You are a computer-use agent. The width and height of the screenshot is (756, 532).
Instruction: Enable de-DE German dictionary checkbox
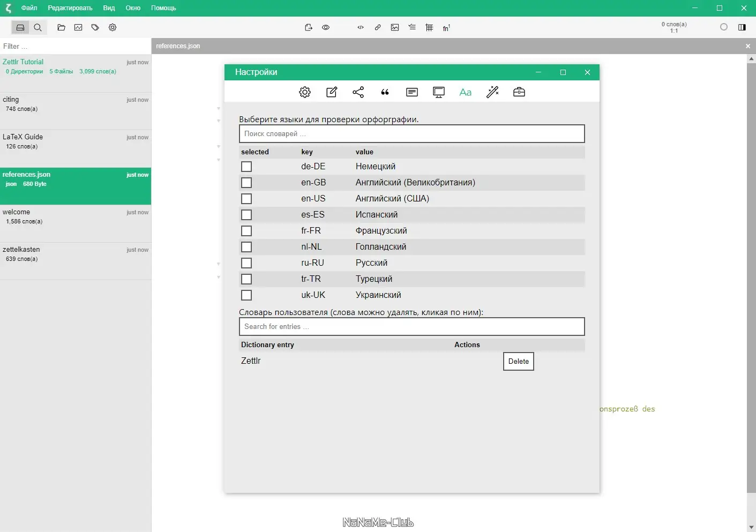(x=246, y=167)
